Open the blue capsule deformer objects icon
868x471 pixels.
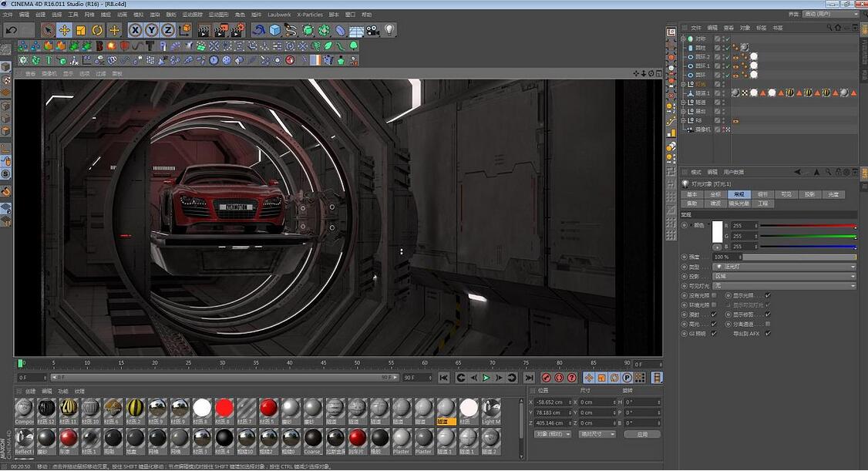coord(340,30)
